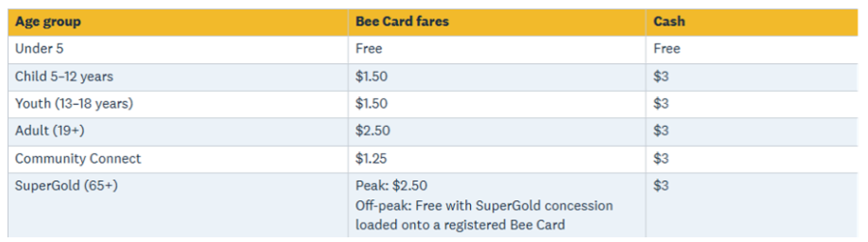Select the Community Connect row label

pyautogui.click(x=78, y=159)
